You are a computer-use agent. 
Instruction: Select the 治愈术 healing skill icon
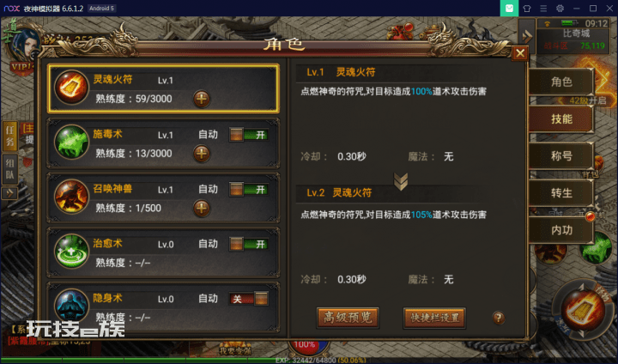71,252
